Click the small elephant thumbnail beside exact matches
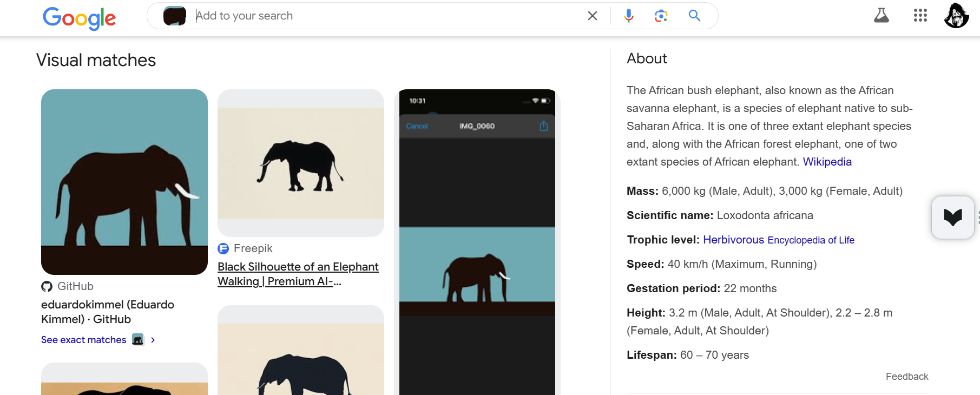This screenshot has height=395, width=980. tap(138, 340)
